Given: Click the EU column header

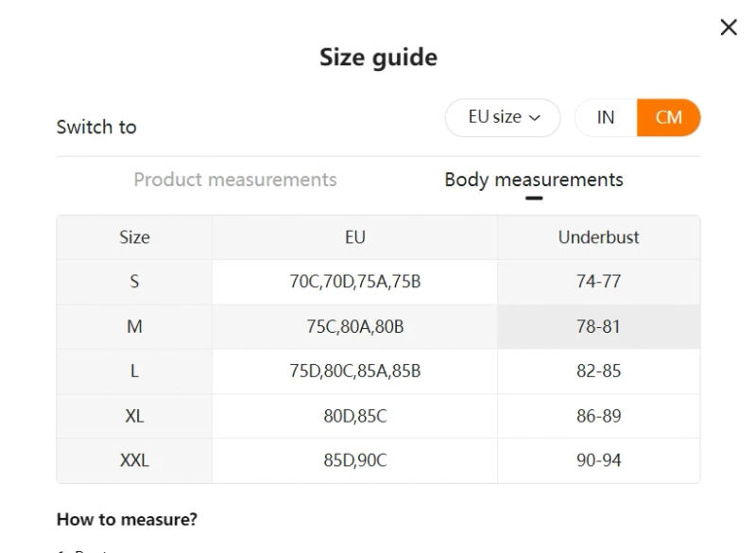Looking at the screenshot, I should (354, 237).
